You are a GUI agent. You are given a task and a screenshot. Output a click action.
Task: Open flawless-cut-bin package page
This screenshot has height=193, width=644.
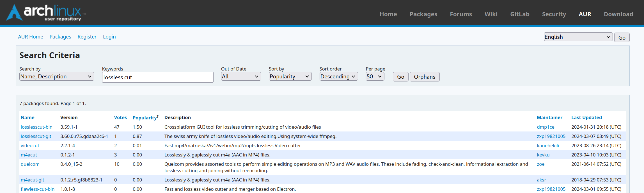(x=38, y=189)
